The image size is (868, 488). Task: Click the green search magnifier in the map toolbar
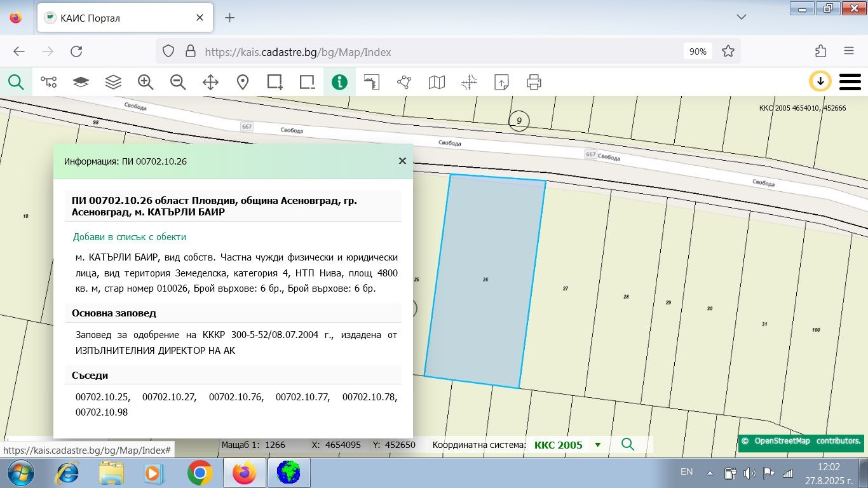16,82
